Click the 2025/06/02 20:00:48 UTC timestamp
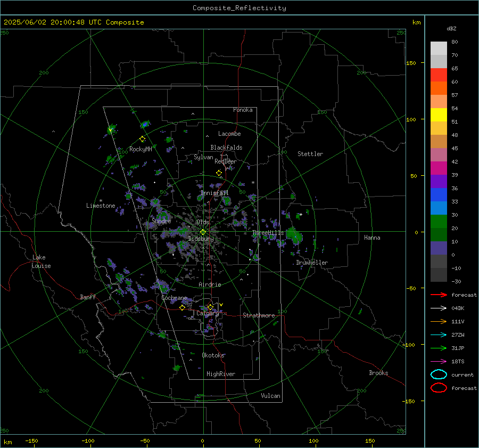The height and width of the screenshot is (448, 479). click(73, 22)
